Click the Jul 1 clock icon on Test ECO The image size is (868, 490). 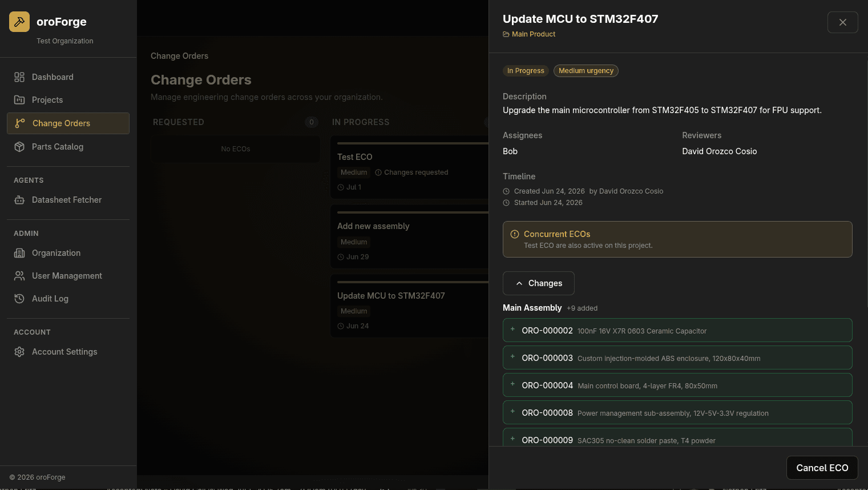tap(341, 187)
